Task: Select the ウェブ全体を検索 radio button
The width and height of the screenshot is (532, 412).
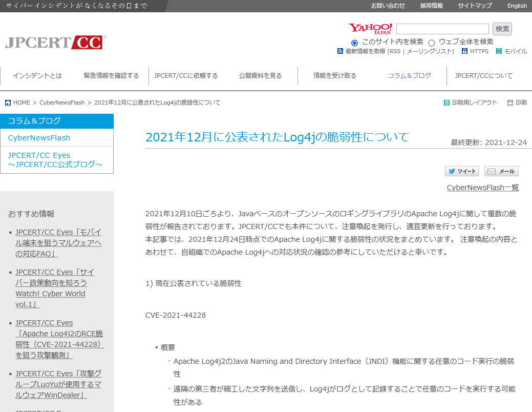Action: click(x=432, y=43)
